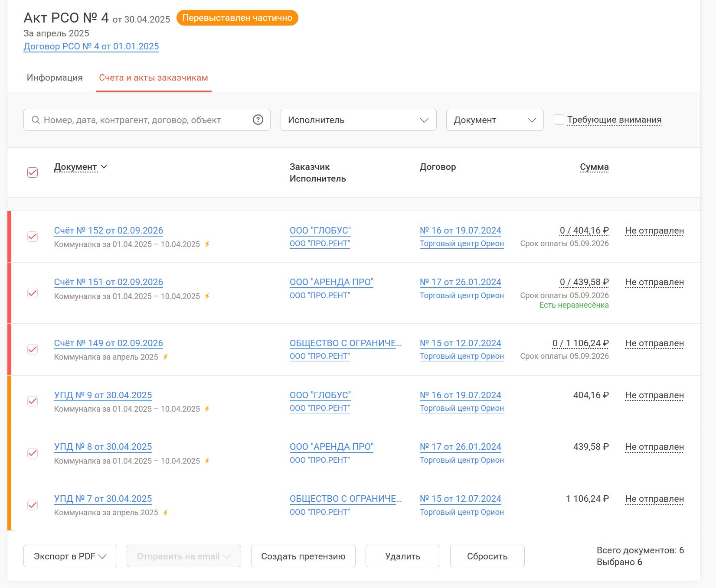Open Не отправлен status for УПД № 7
716x588 pixels.
pyautogui.click(x=654, y=499)
